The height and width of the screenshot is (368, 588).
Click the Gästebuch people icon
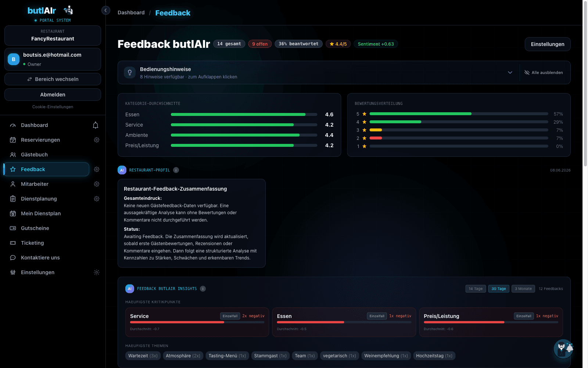click(x=13, y=155)
